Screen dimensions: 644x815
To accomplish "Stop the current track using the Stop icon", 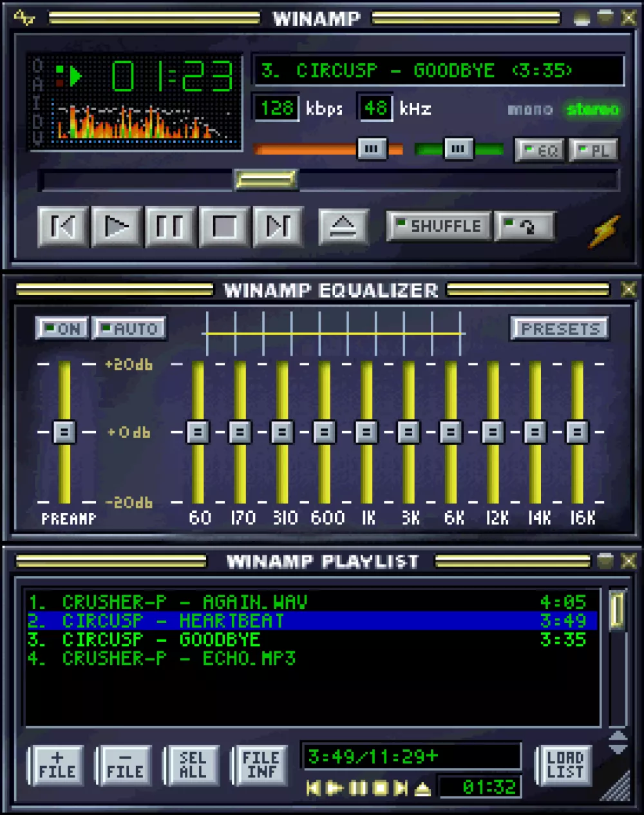I will click(223, 226).
